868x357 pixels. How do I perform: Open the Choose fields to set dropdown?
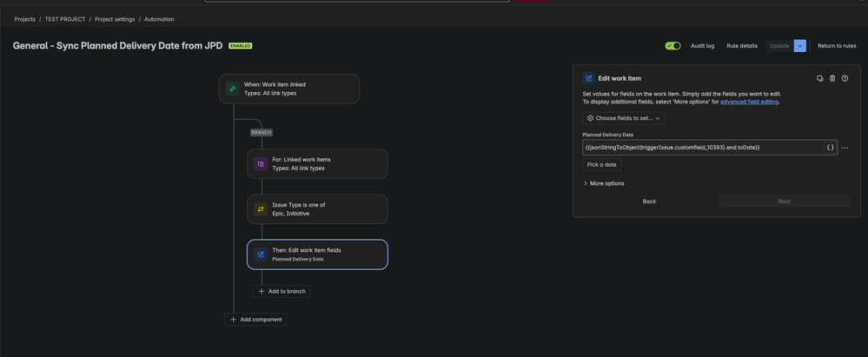(x=623, y=118)
